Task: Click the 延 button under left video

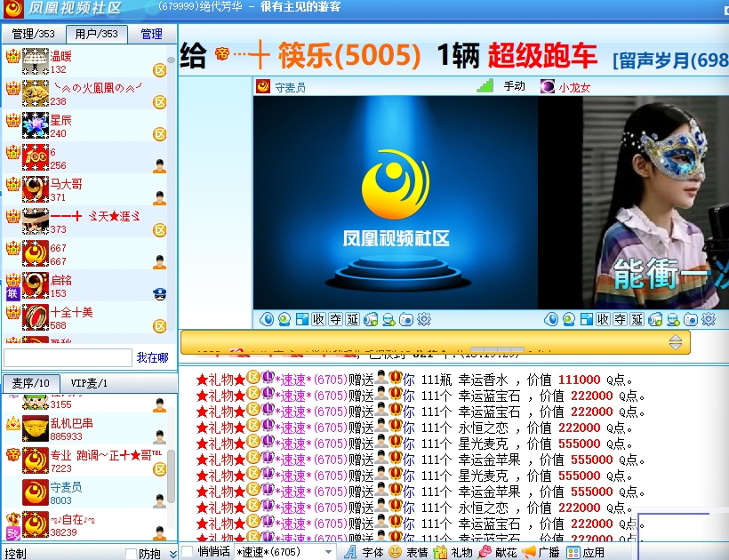Action: click(x=352, y=320)
